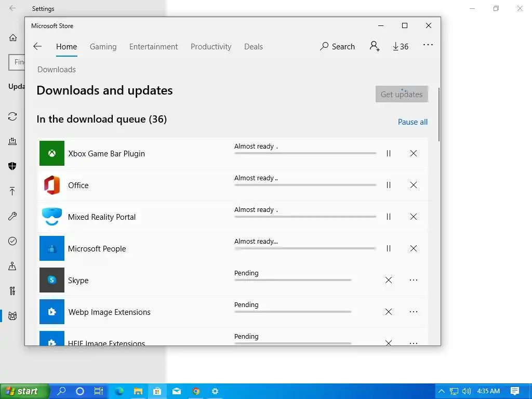This screenshot has width=532, height=399.
Task: Open the Office app icon
Action: (x=52, y=185)
